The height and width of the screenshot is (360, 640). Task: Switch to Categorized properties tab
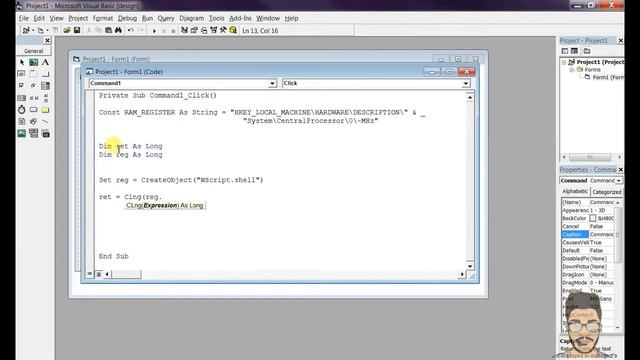tap(607, 192)
